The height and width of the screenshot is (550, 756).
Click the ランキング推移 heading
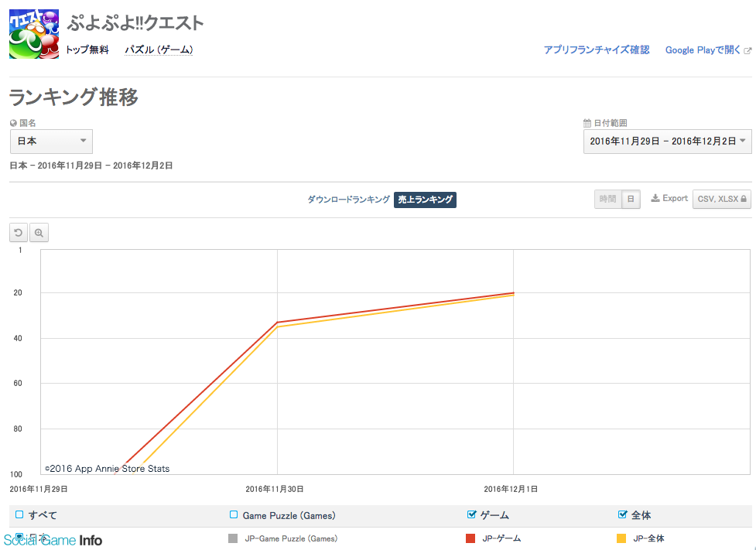(x=74, y=97)
